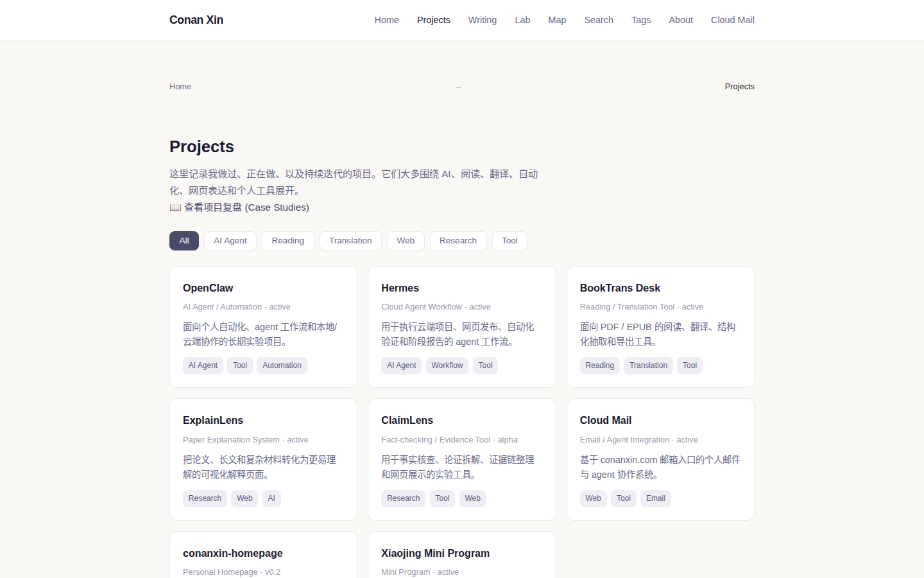The image size is (924, 578).
Task: Click the AI Agent tag on Hermes card
Action: 402,365
